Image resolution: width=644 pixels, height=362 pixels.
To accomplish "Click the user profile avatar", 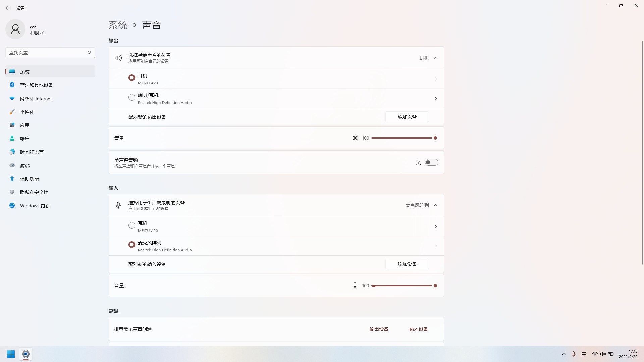I will [15, 29].
